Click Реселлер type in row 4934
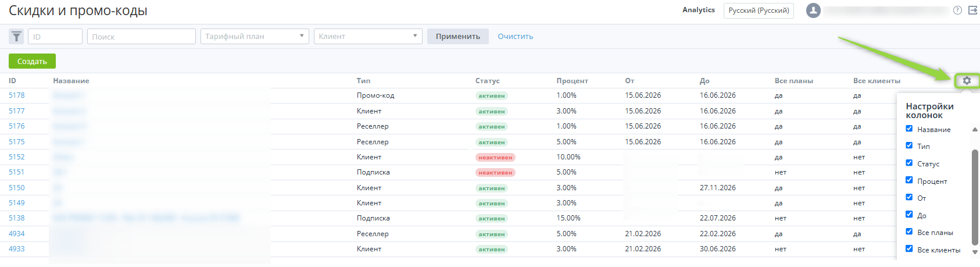Image resolution: width=980 pixels, height=267 pixels. (373, 234)
